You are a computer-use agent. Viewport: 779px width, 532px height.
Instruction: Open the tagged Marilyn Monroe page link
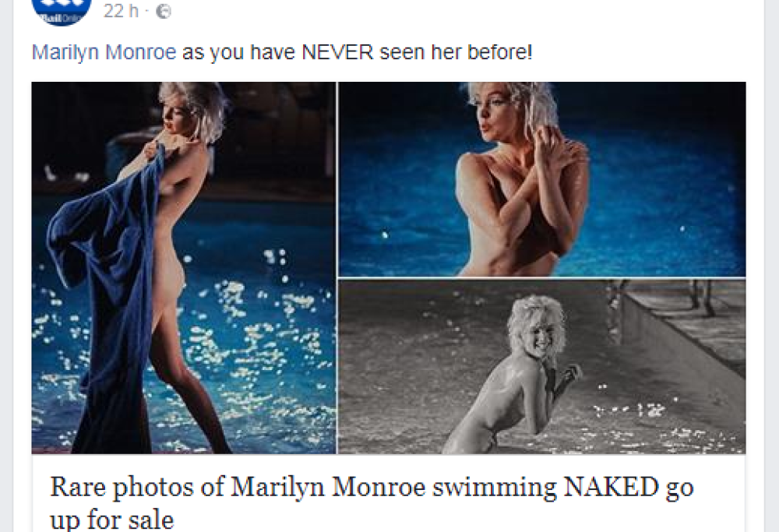coord(104,52)
